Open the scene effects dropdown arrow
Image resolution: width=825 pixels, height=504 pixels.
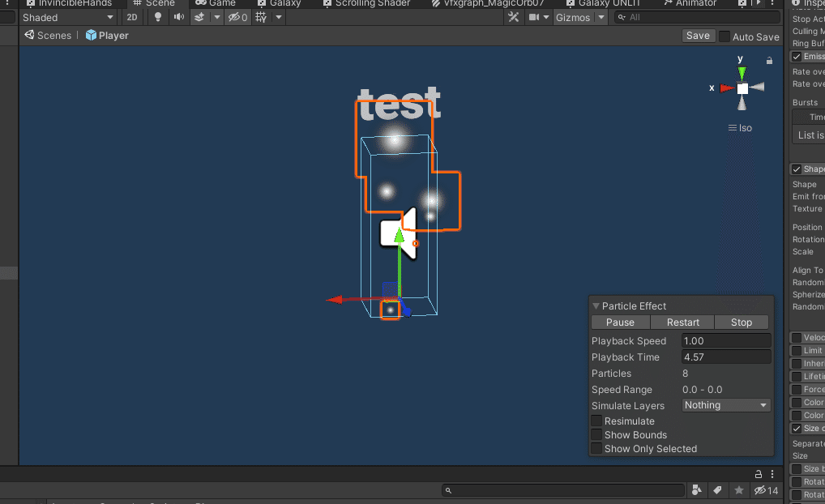[216, 17]
